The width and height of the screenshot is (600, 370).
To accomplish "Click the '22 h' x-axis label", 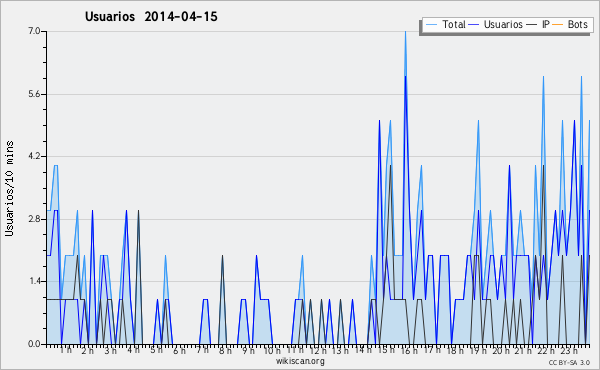I will pos(546,351).
